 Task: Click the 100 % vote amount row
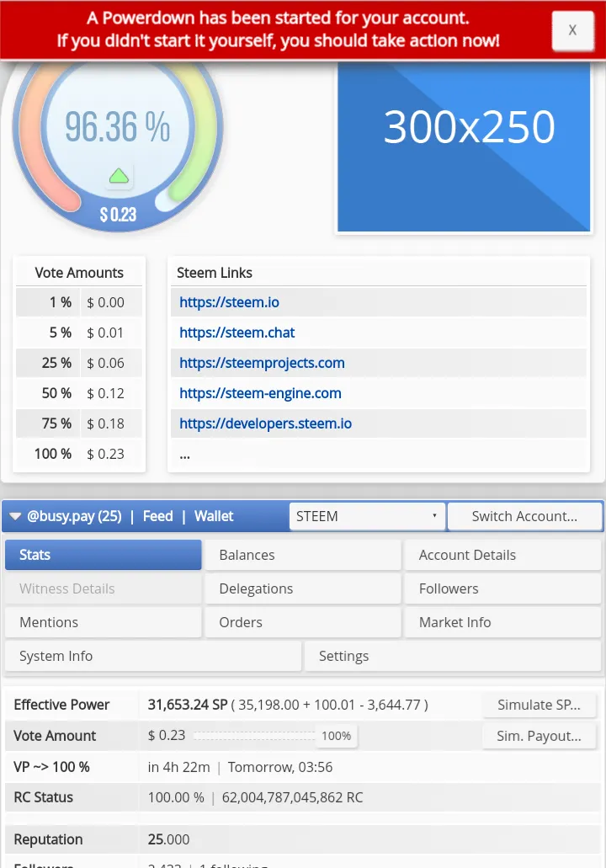79,454
